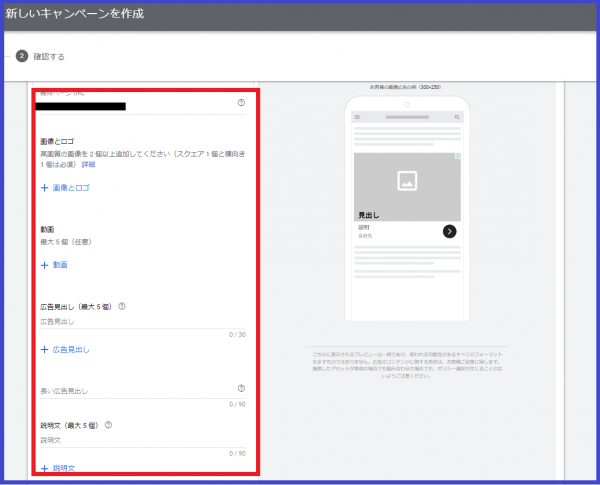
Task: Click help icon in 長い広告見出し field
Action: [x=241, y=389]
